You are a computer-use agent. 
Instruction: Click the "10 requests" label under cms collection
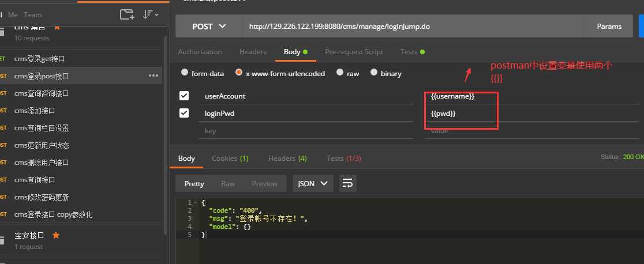(32, 38)
